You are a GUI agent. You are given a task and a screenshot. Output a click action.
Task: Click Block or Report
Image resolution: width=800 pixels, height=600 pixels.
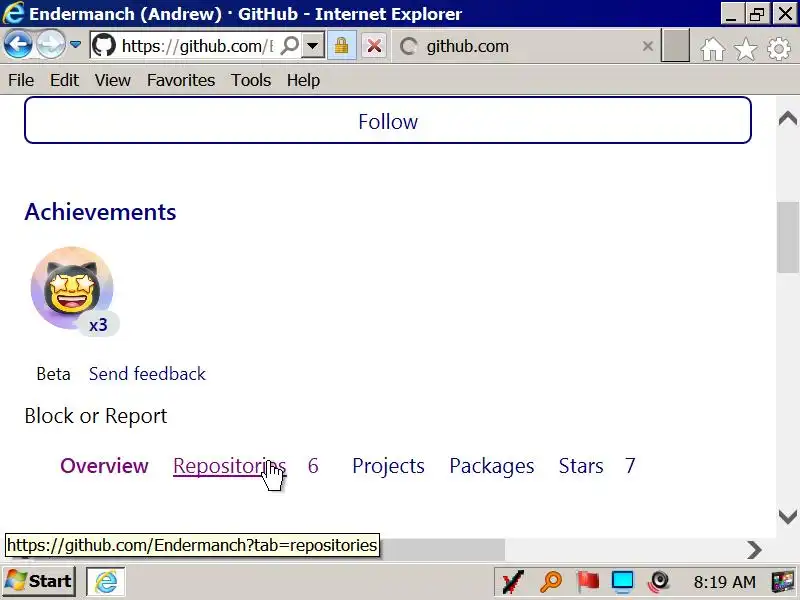(x=96, y=416)
